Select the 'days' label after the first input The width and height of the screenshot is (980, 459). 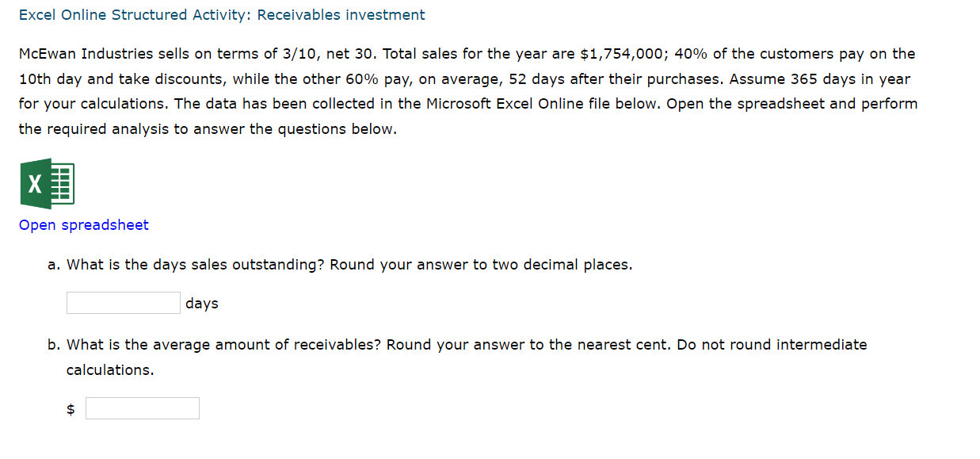[200, 302]
